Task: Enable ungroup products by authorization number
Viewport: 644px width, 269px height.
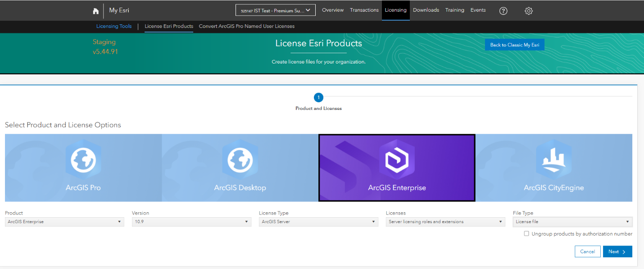Action: (x=526, y=233)
